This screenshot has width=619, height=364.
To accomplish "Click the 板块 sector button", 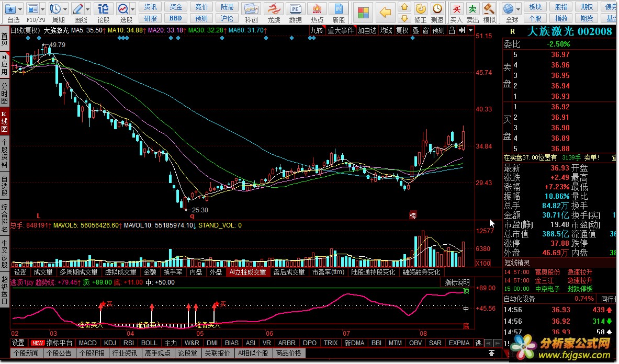I will 535,7.
